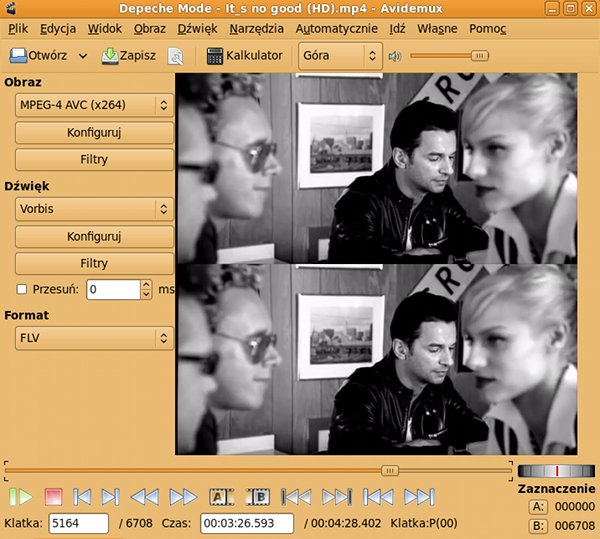Click Filtry under Dźwięk
Screen dimensions: 600x539
pos(94,263)
